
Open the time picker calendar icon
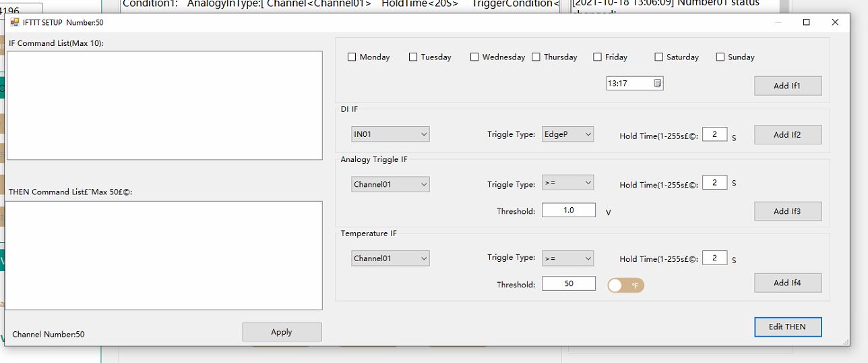pyautogui.click(x=658, y=84)
